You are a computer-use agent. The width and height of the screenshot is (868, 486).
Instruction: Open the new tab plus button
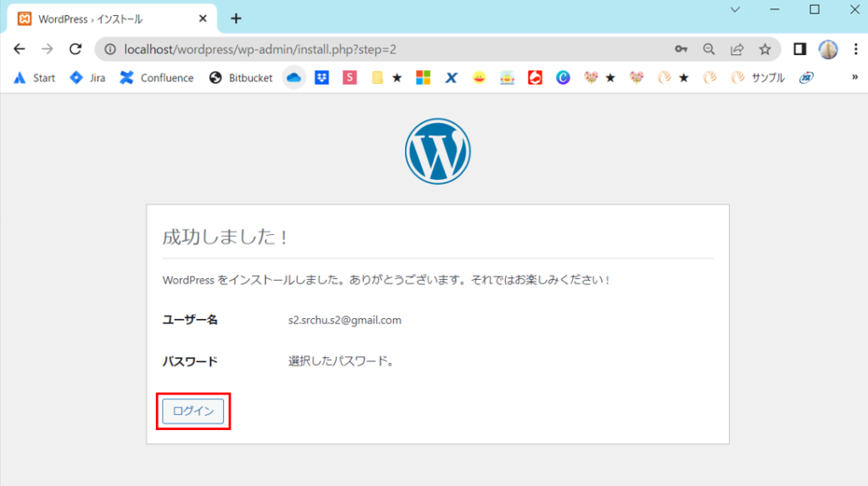(x=236, y=19)
